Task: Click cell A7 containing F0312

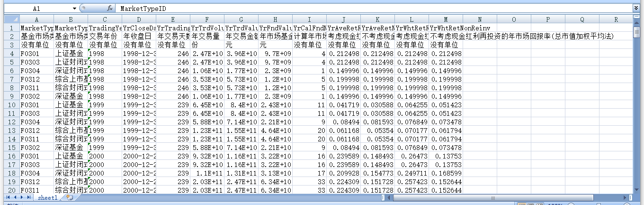Action: tap(36, 79)
